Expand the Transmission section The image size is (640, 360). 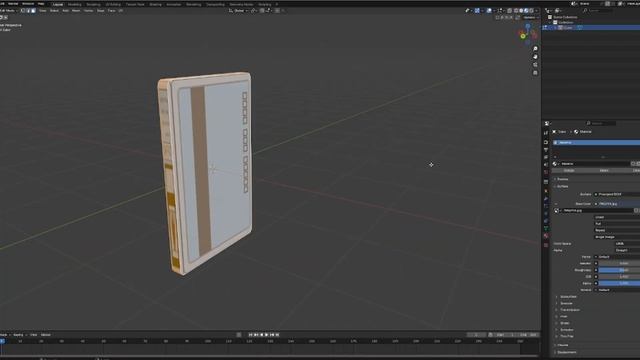pyautogui.click(x=569, y=310)
